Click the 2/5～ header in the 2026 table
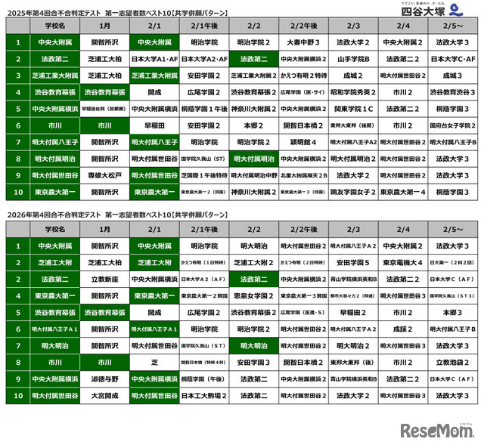The height and width of the screenshot is (448, 484). click(x=453, y=229)
